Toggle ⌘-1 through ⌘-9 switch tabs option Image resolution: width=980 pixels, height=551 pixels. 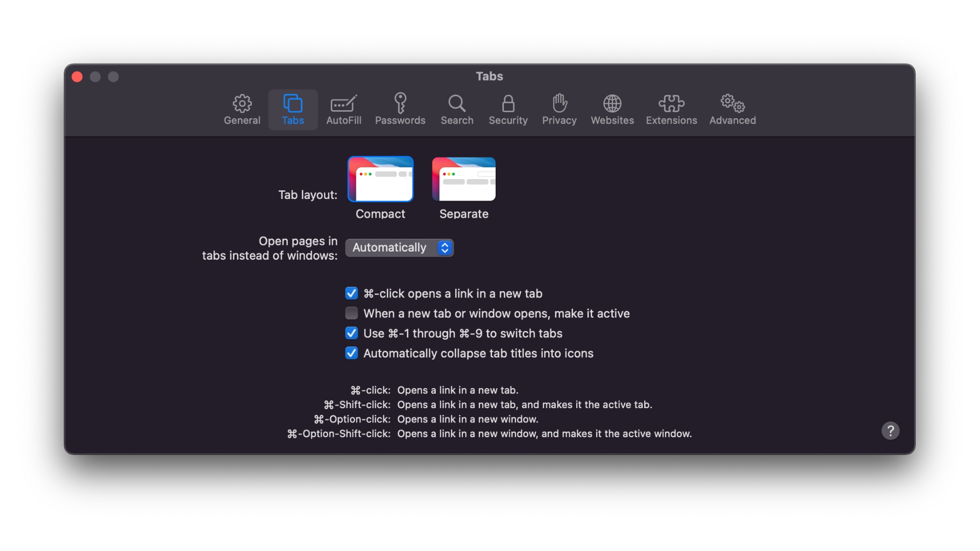pos(351,333)
